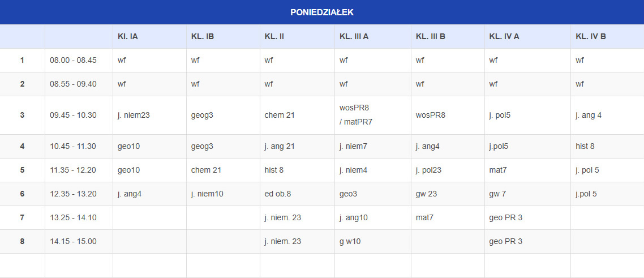
Task: Click the KL. III B column header
Action: point(430,36)
